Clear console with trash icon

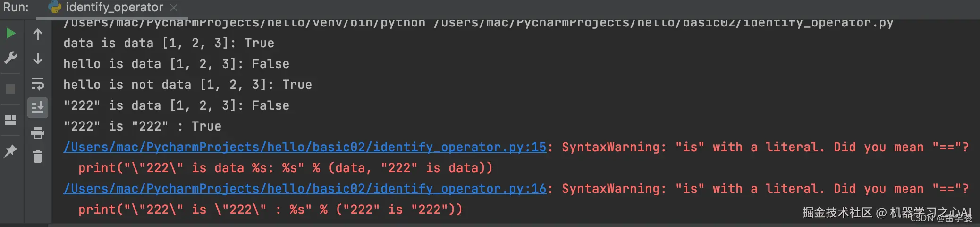38,156
